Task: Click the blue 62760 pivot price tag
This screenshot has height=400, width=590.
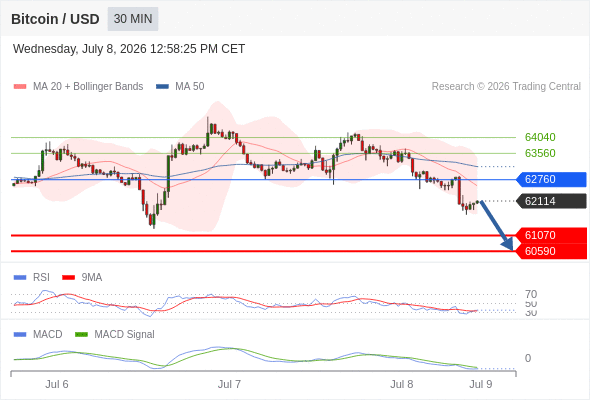Action: [551, 179]
